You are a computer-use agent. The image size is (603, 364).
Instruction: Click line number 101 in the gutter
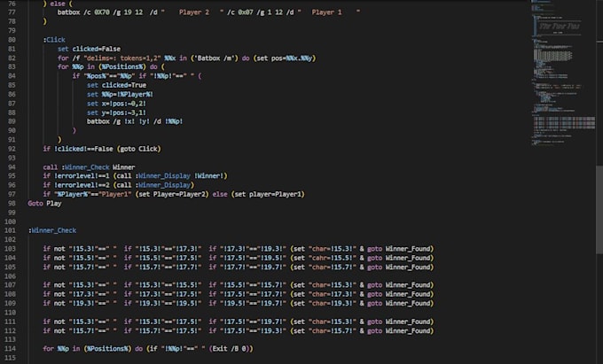tap(10, 230)
